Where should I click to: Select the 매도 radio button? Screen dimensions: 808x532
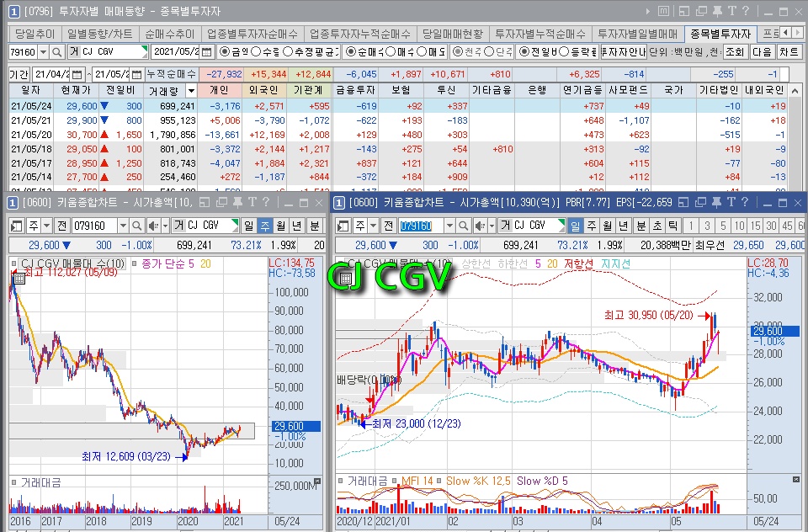[x=422, y=52]
